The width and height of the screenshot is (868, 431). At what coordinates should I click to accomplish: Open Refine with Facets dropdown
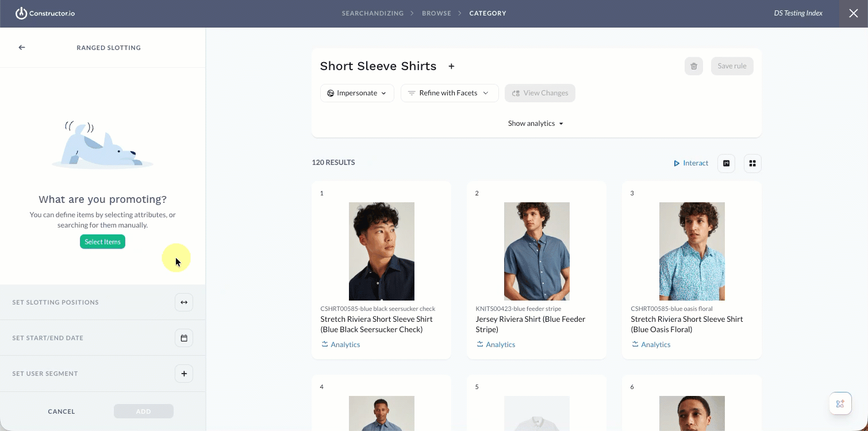(x=450, y=93)
